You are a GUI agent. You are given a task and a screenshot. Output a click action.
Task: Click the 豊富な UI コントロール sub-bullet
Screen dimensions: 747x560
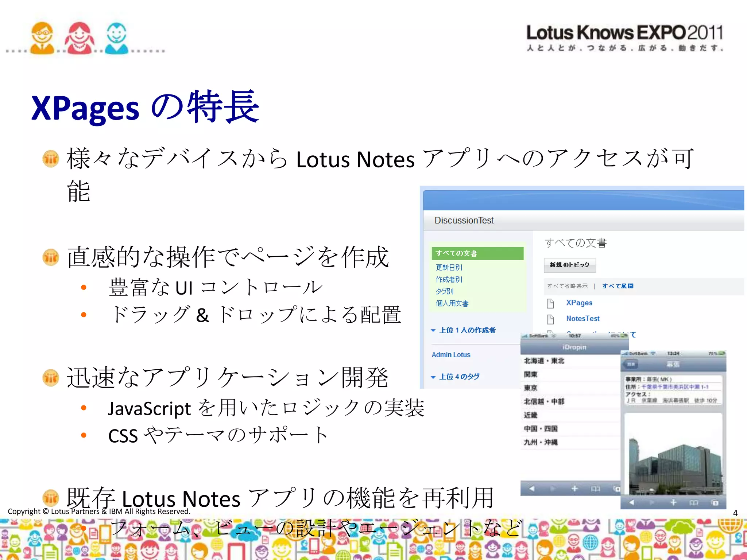pyautogui.click(x=216, y=287)
